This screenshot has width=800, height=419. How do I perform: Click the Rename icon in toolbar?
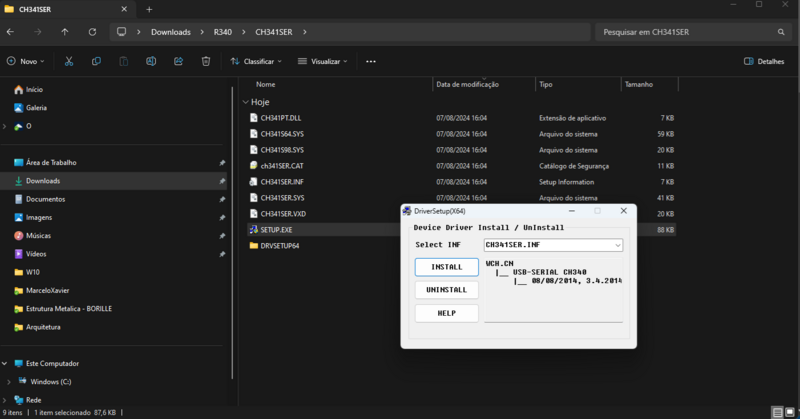[151, 61]
